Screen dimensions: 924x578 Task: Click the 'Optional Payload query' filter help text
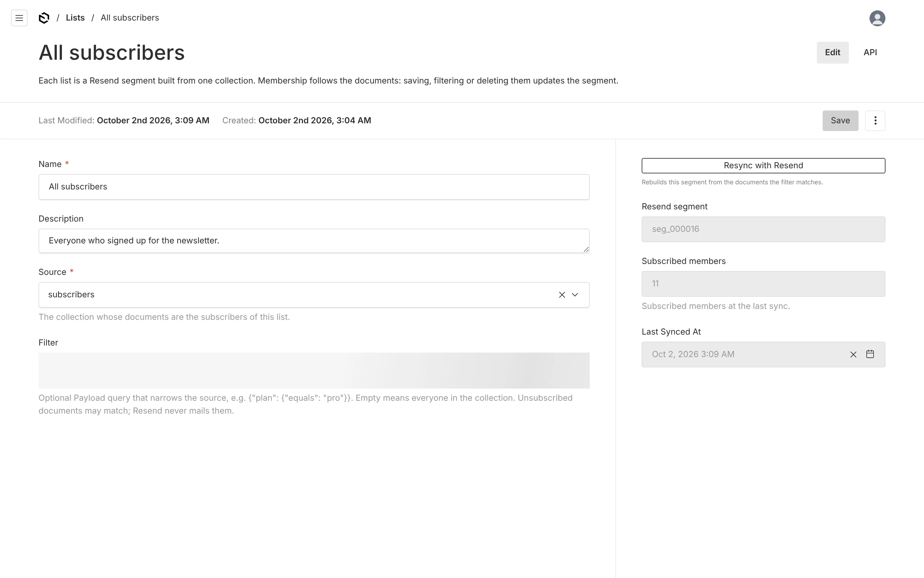tap(305, 405)
